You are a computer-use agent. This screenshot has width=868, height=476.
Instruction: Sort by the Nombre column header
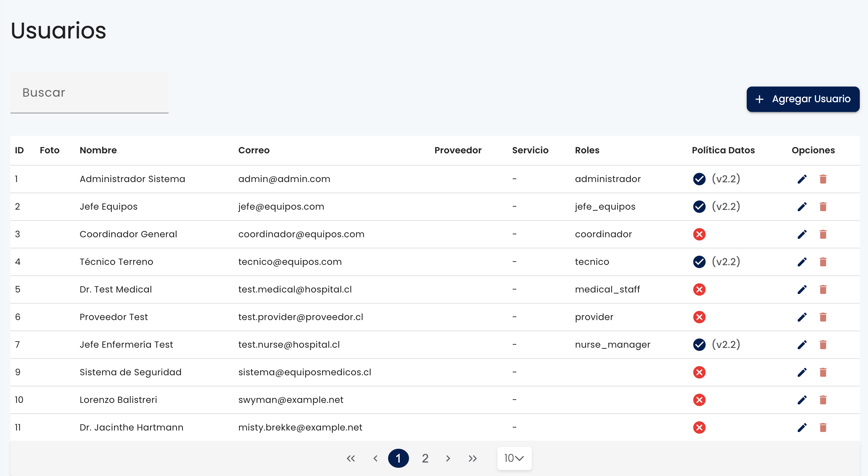point(98,150)
